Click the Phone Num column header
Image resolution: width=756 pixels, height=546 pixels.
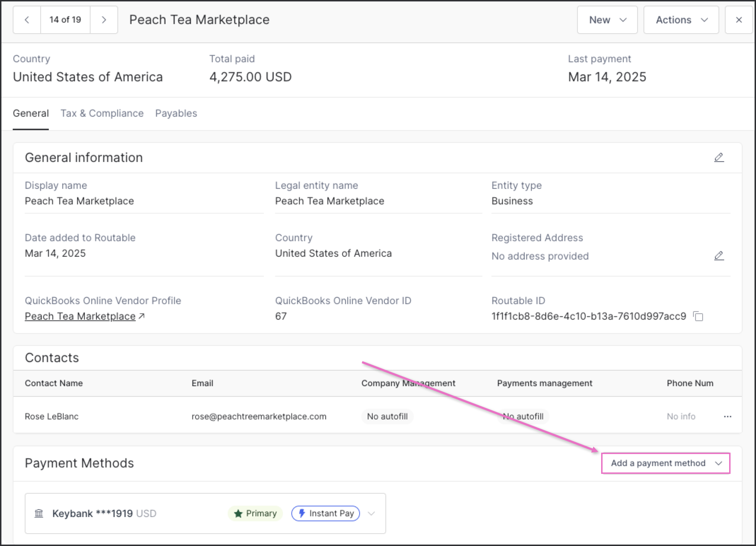tap(690, 383)
